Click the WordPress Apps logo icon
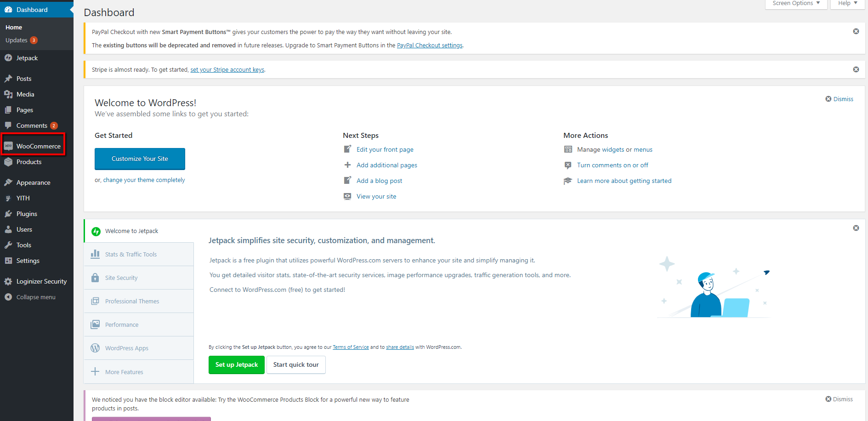This screenshot has width=868, height=421. pyautogui.click(x=95, y=348)
